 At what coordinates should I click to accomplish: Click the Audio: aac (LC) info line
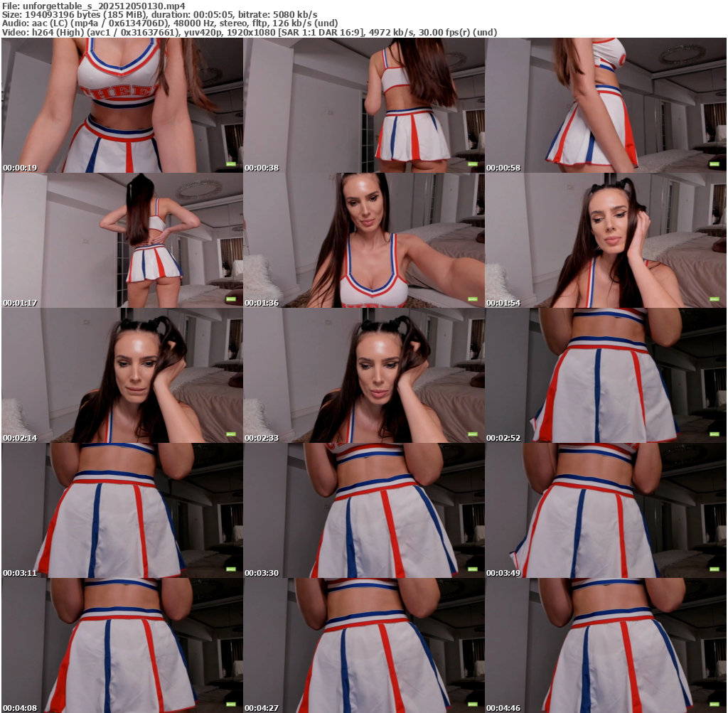pyautogui.click(x=170, y=23)
